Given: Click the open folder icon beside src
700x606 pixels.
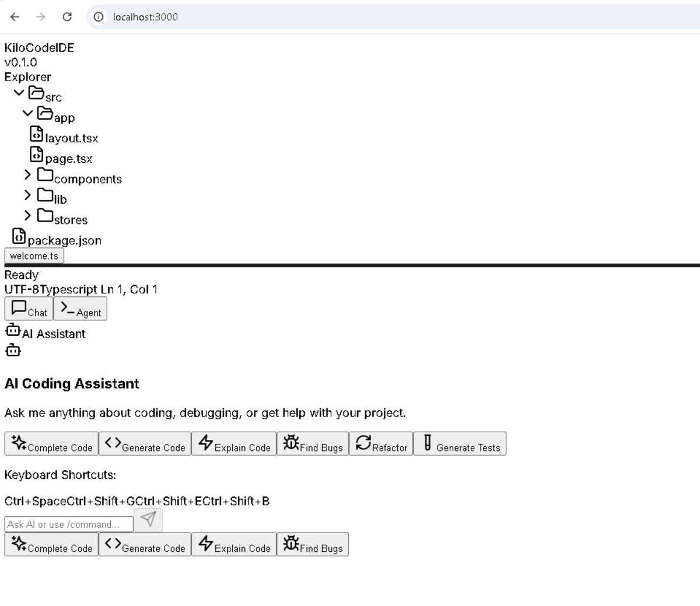Looking at the screenshot, I should click(x=36, y=93).
